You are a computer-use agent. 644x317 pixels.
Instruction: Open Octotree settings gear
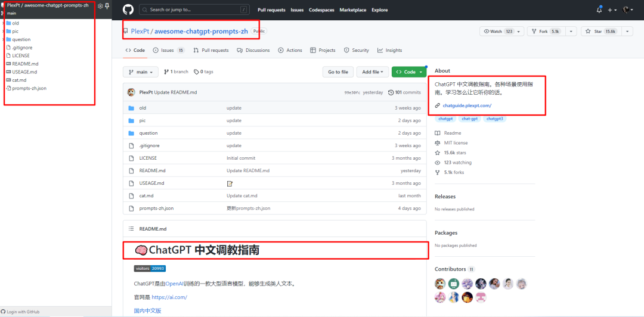click(x=100, y=6)
